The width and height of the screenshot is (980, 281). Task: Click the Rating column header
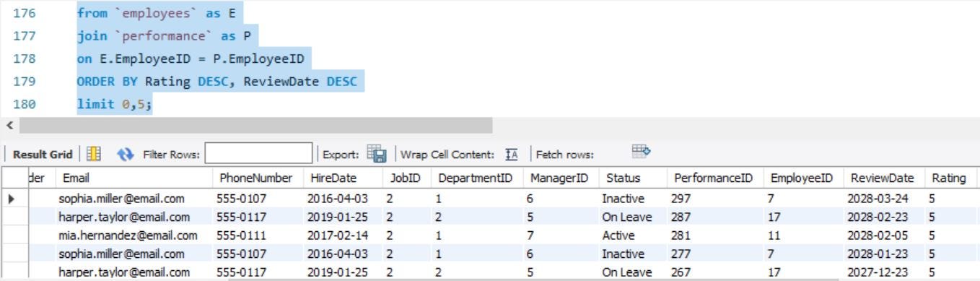click(x=950, y=178)
